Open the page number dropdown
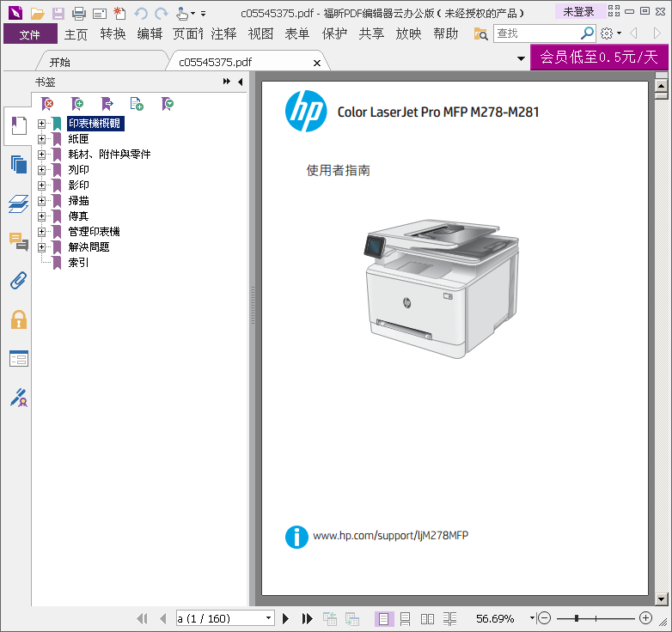Viewport: 672px width, 632px height. click(268, 618)
